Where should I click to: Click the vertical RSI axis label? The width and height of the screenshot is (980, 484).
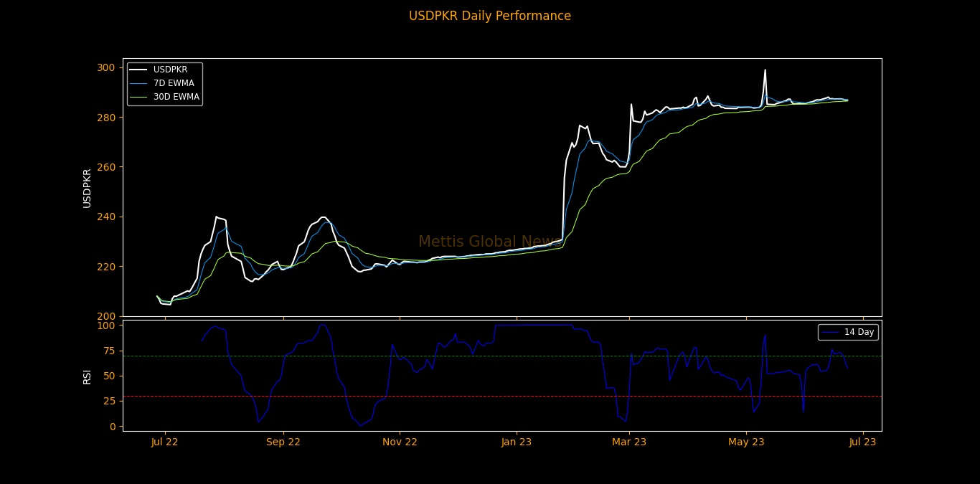click(x=87, y=376)
